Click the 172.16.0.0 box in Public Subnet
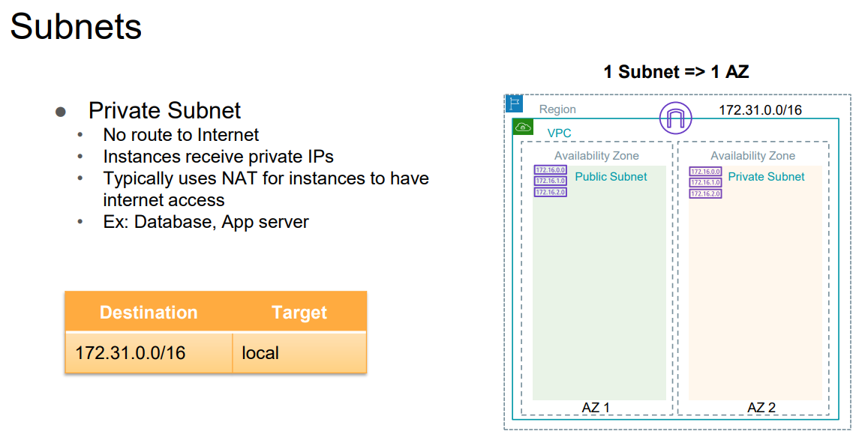 (x=550, y=170)
